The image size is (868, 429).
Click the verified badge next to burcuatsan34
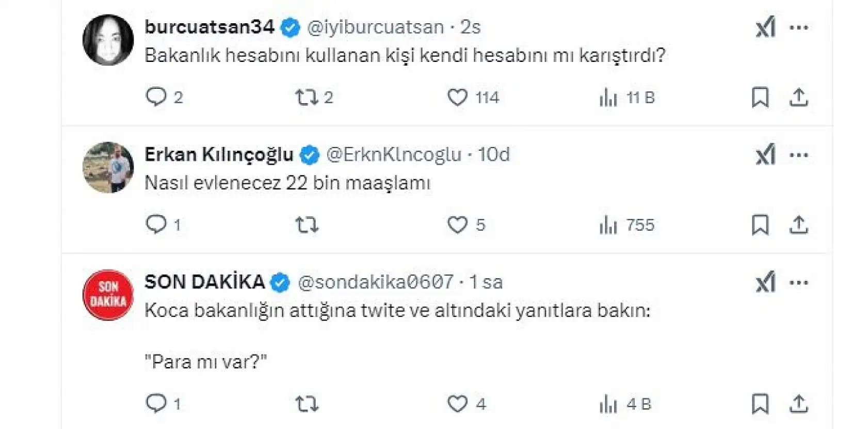[290, 27]
